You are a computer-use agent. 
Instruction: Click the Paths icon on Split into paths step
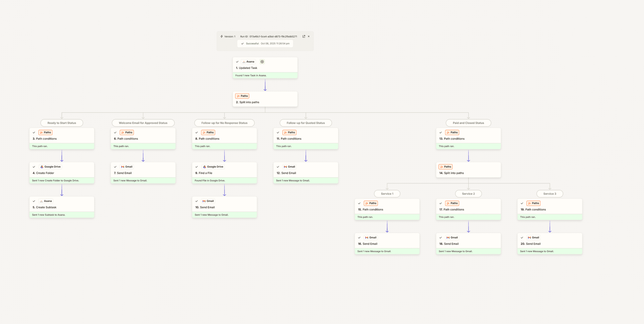[238, 96]
